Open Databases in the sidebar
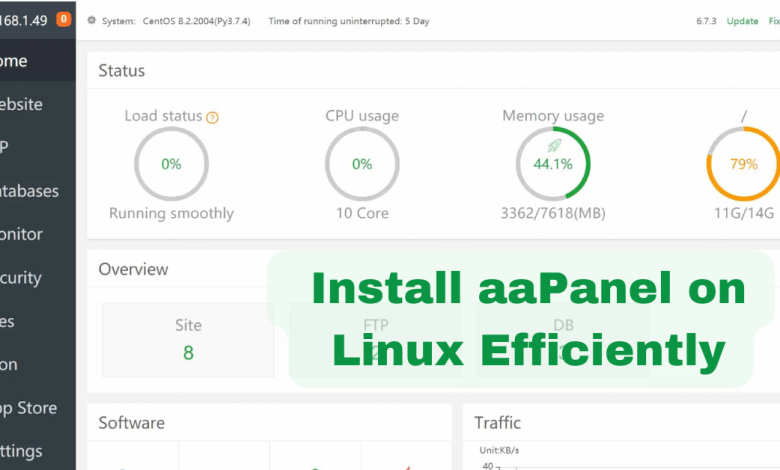Viewport: 780px width, 470px height. click(x=30, y=191)
